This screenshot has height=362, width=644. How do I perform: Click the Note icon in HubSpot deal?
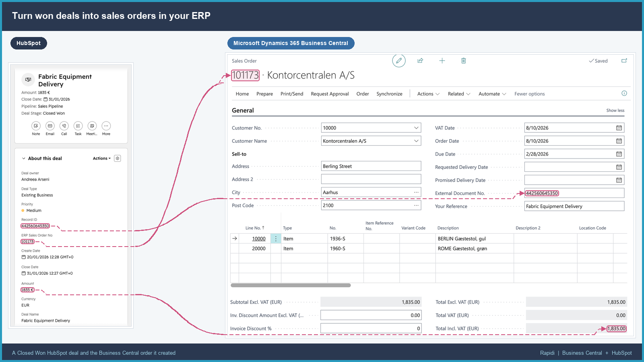pyautogui.click(x=36, y=126)
